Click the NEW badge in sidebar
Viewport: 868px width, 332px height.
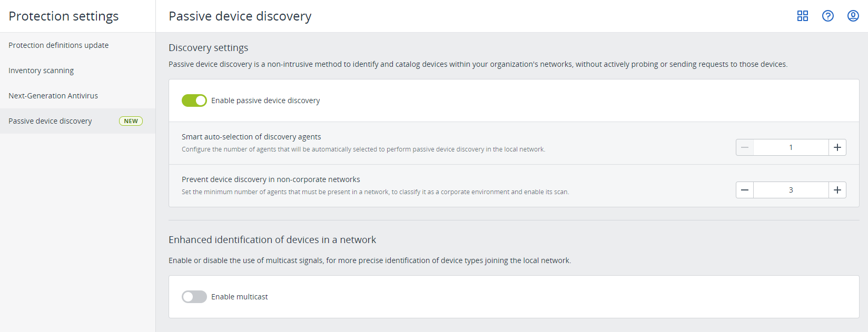coord(131,121)
